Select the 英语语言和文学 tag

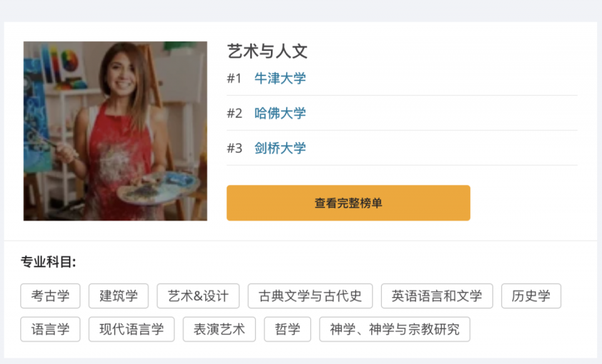[x=437, y=296]
